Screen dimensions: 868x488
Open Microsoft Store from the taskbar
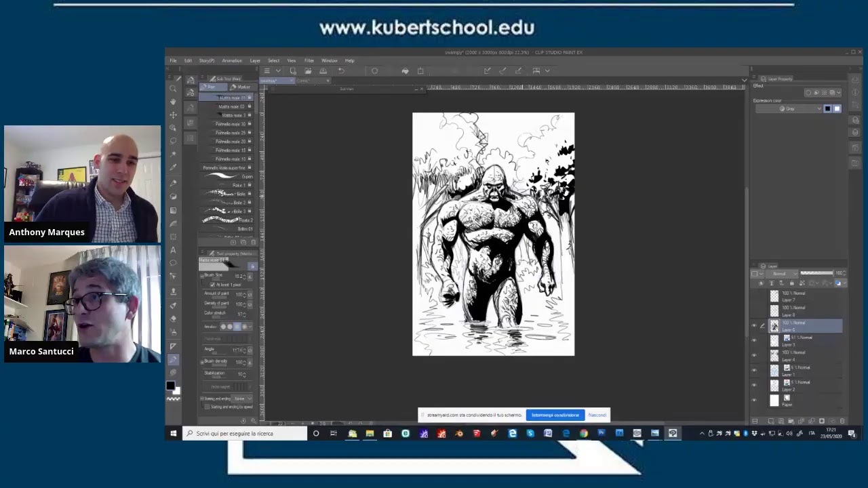387,433
